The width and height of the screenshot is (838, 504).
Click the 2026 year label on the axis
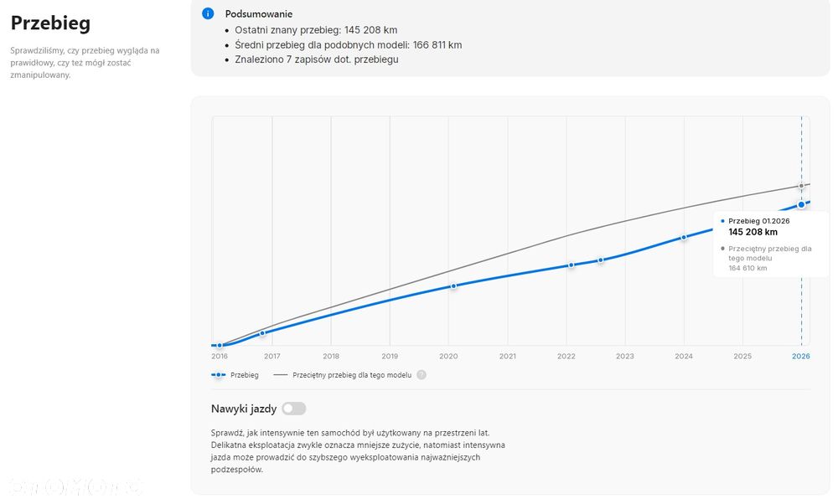[800, 356]
